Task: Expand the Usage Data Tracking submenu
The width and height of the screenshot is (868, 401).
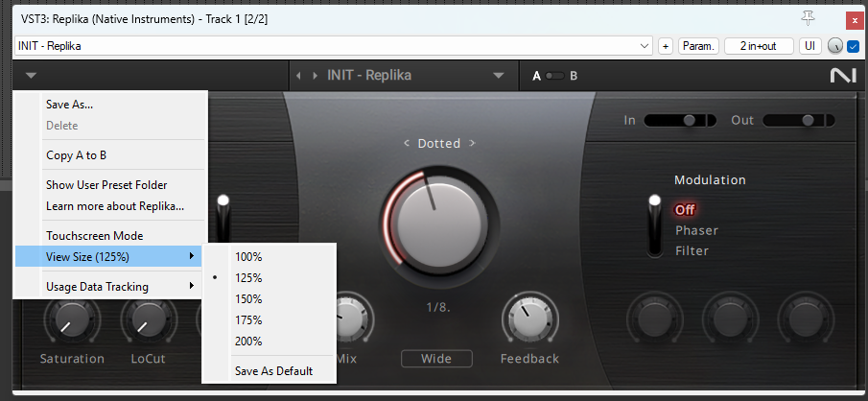Action: coord(110,287)
